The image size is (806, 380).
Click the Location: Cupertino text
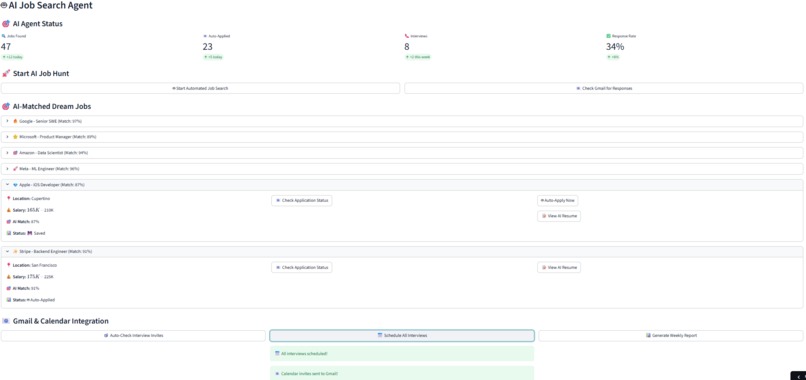31,198
